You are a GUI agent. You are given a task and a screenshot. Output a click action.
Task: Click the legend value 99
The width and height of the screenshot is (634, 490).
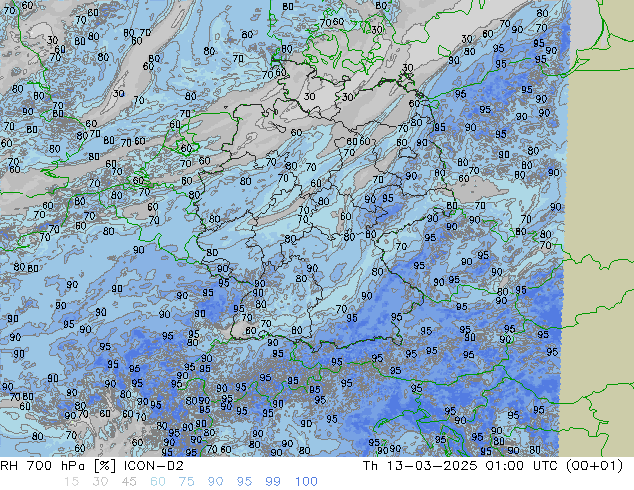tap(273, 482)
